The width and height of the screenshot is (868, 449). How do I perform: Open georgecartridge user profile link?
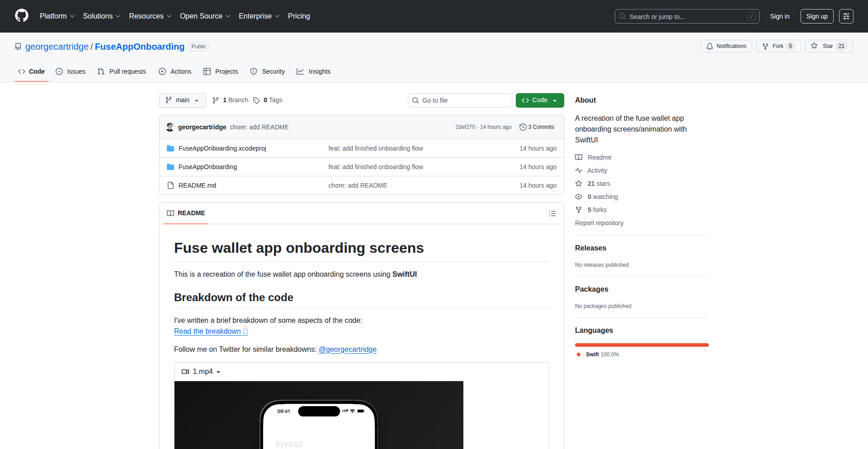coord(57,47)
